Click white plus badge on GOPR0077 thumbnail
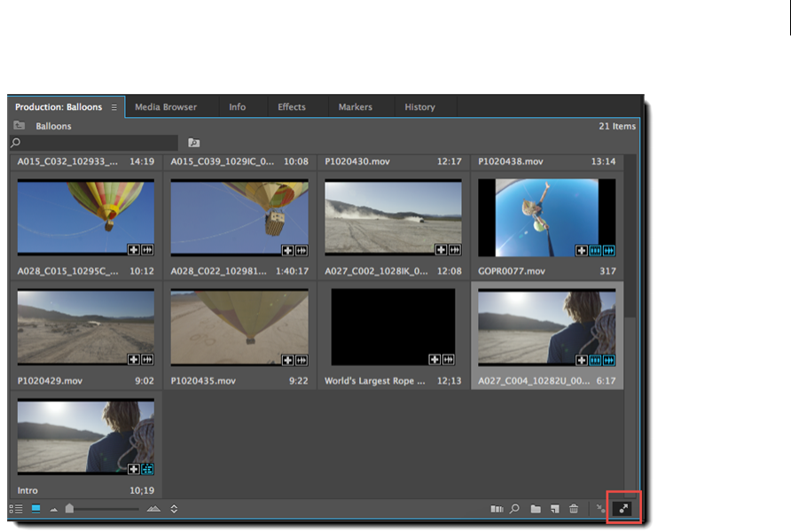791x532 pixels. [581, 250]
